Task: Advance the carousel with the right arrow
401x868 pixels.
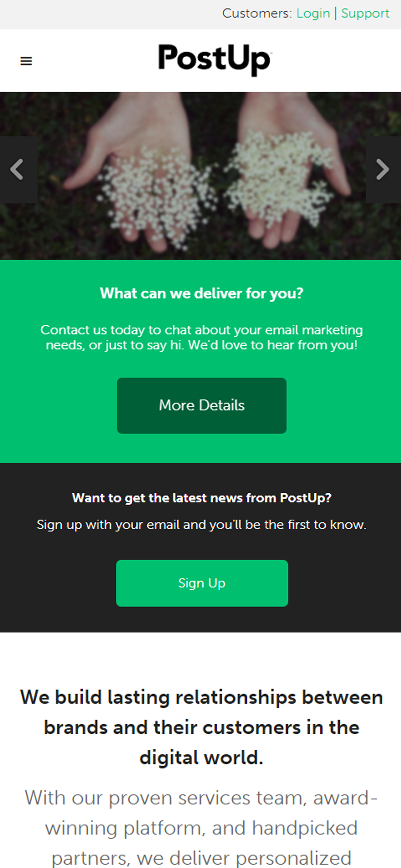Action: pos(383,169)
